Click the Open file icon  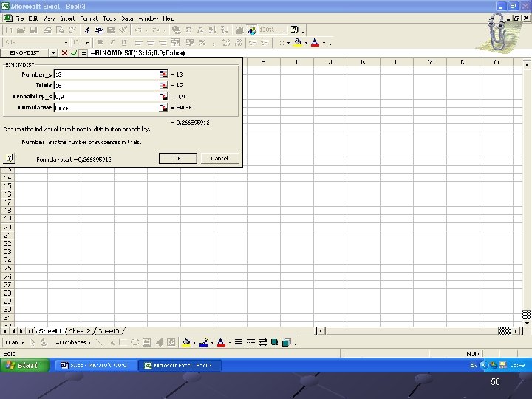[21, 30]
